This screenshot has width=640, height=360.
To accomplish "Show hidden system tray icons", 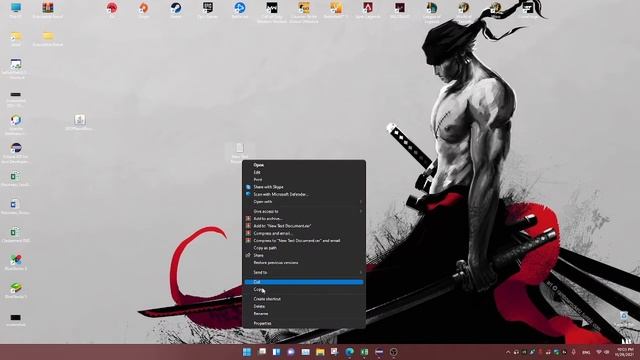I will [x=508, y=352].
